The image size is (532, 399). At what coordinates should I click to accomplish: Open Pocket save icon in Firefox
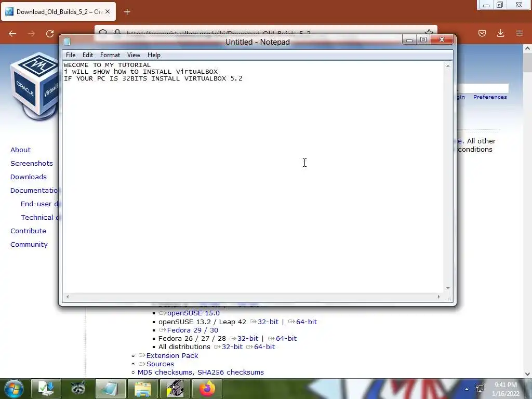[x=482, y=33]
